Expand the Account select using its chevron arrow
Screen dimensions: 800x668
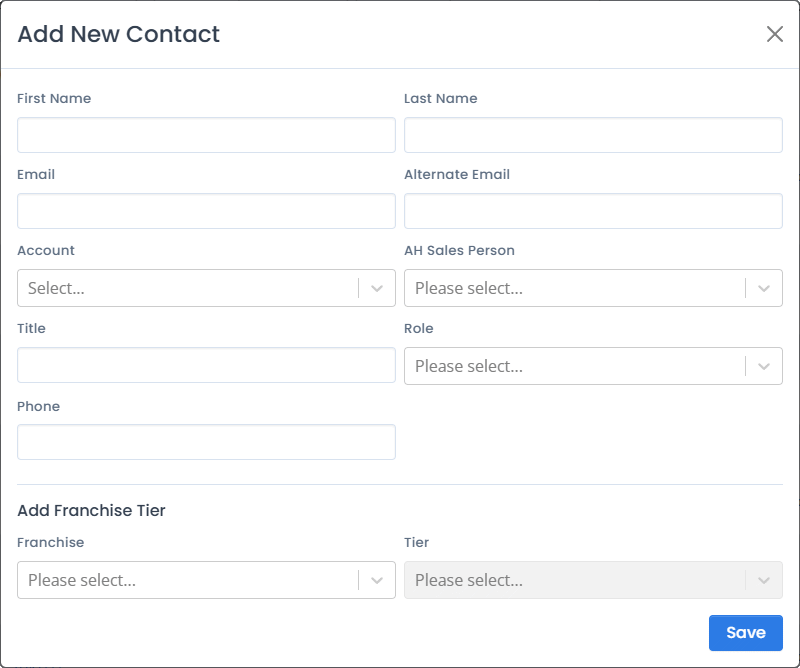pyautogui.click(x=379, y=288)
